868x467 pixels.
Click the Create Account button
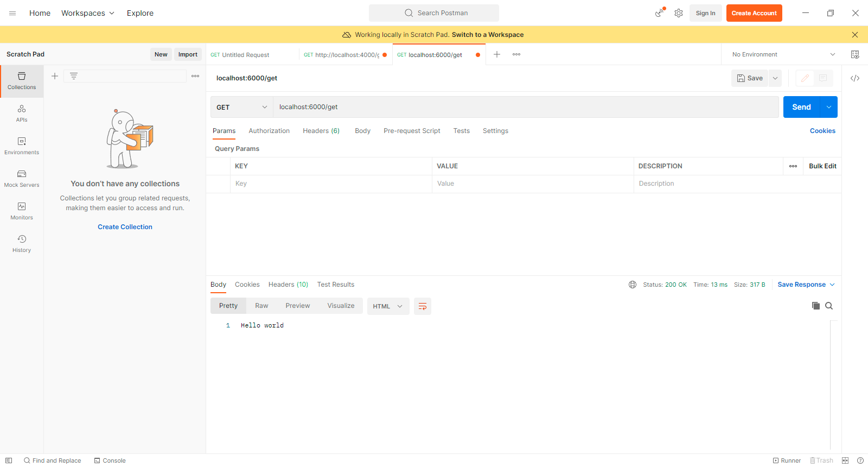coord(754,13)
